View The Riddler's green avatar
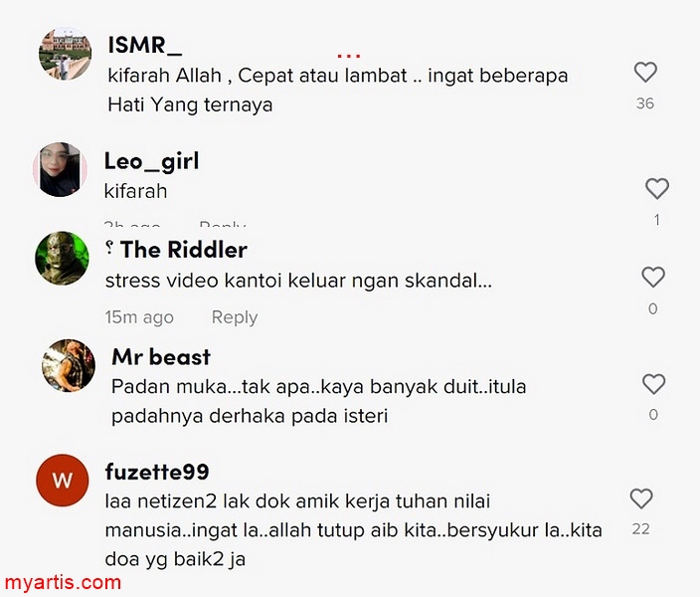 tap(62, 258)
